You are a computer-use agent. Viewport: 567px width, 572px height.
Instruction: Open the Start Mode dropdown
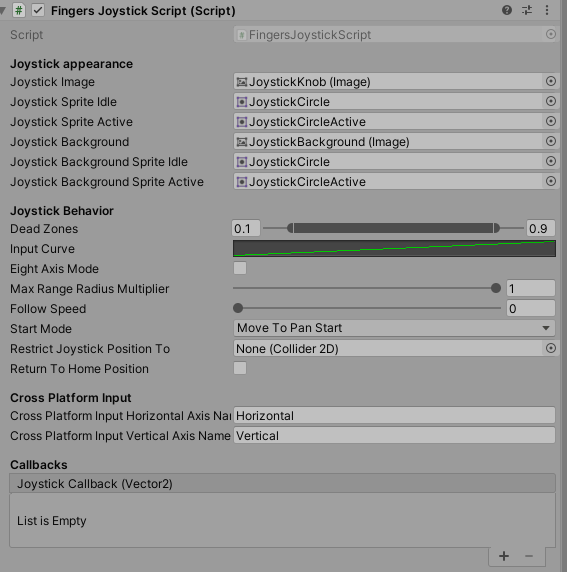394,328
